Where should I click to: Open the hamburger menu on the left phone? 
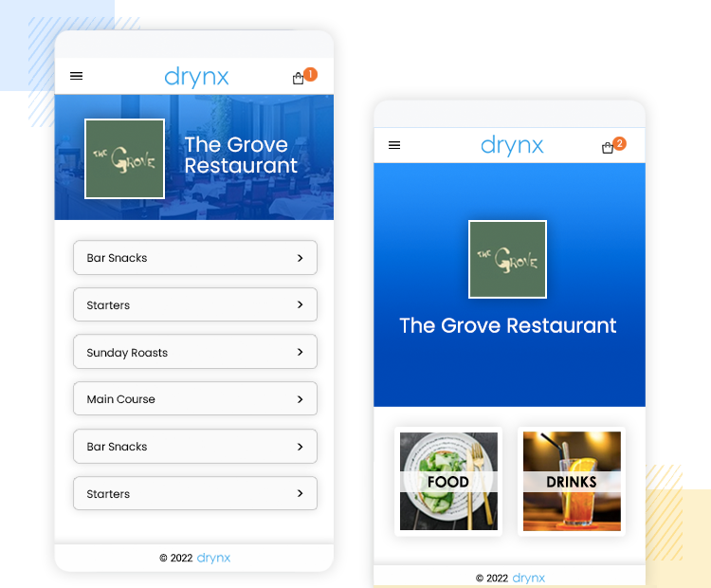[77, 77]
